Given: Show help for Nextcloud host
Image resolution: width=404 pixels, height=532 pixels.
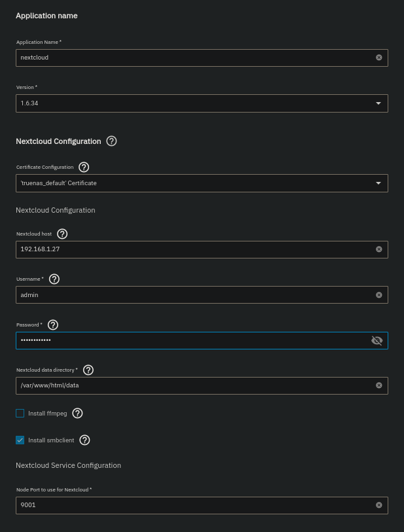Looking at the screenshot, I should (62, 234).
